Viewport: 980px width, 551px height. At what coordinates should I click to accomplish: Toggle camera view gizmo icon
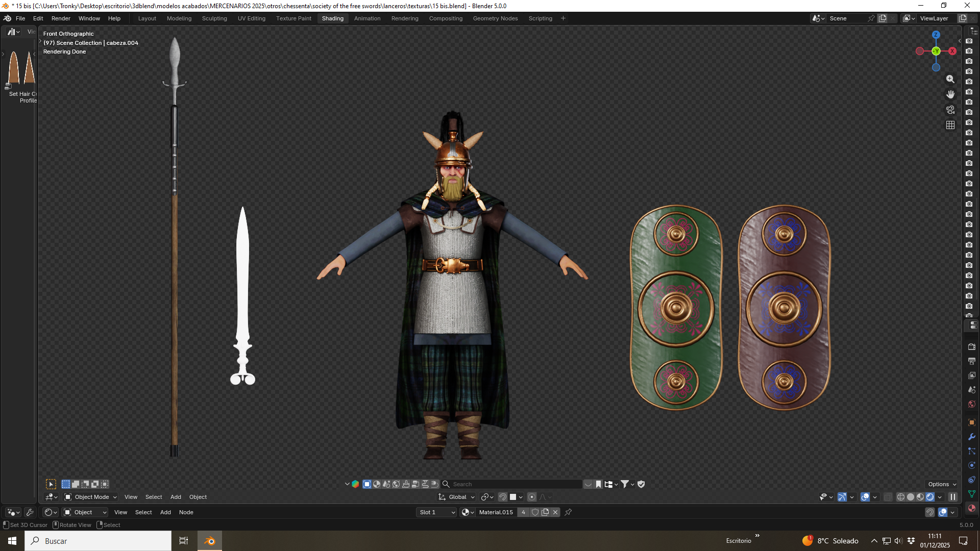(x=950, y=110)
